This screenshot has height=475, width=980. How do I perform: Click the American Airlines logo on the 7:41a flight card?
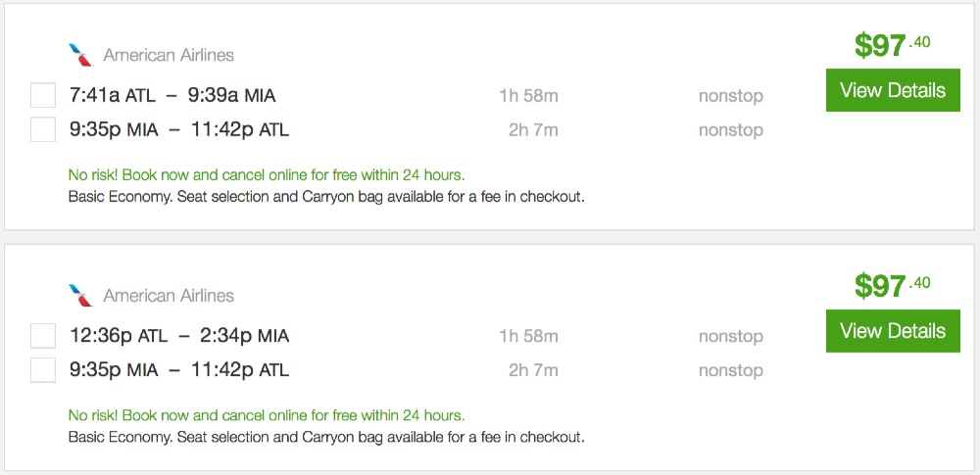click(x=79, y=54)
